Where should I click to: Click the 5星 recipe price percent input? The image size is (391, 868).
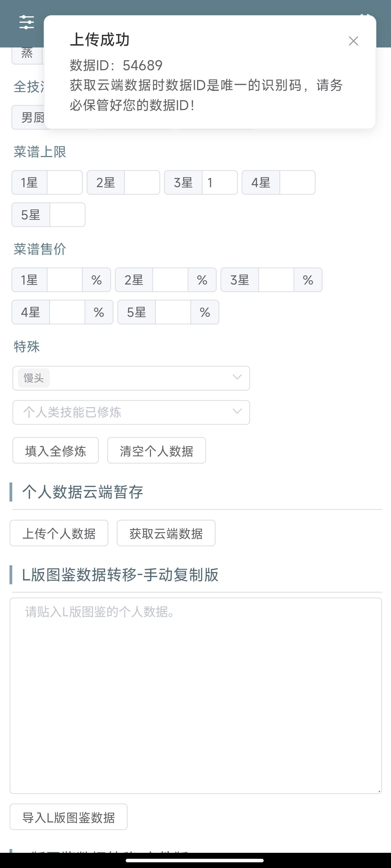click(x=173, y=312)
